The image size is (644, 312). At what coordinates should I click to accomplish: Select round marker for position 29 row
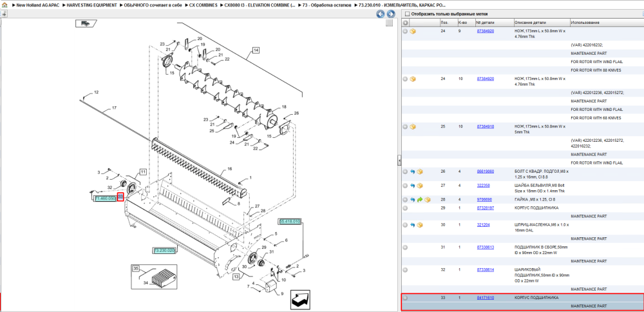click(x=405, y=208)
